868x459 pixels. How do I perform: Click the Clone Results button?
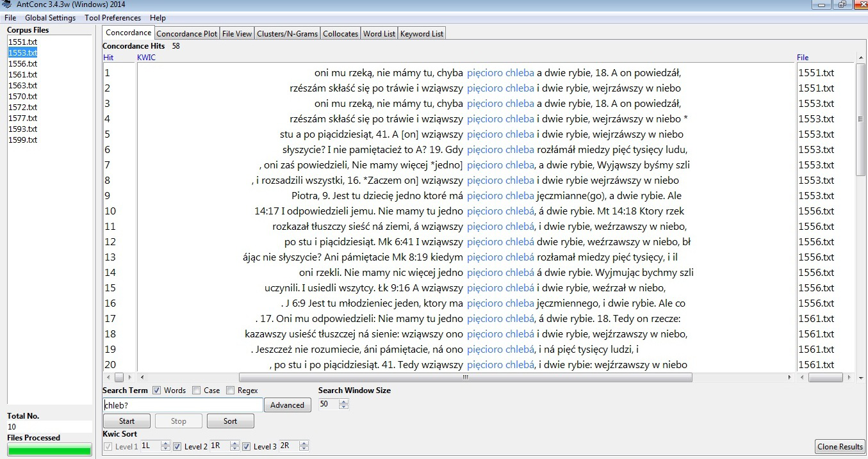[840, 447]
